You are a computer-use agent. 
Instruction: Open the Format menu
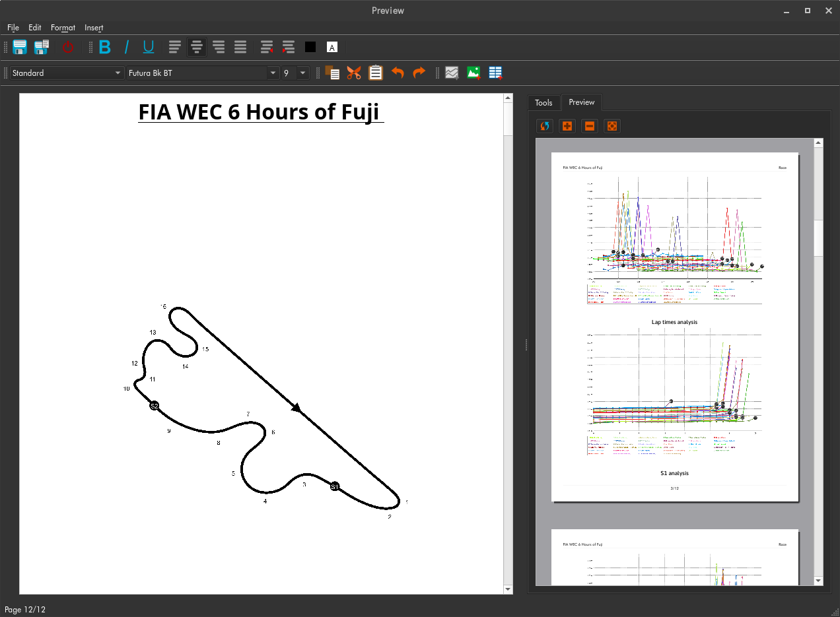tap(63, 28)
